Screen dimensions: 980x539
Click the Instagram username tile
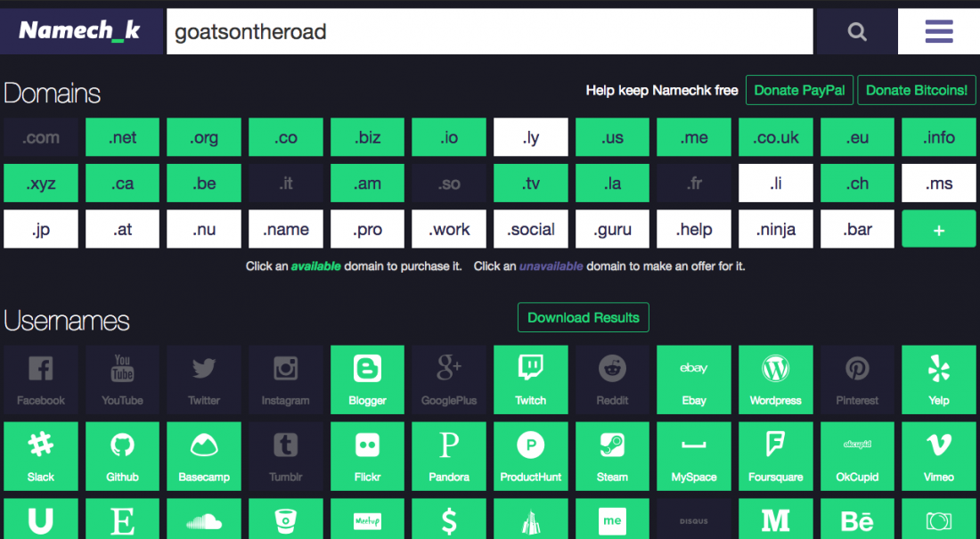[x=286, y=380]
